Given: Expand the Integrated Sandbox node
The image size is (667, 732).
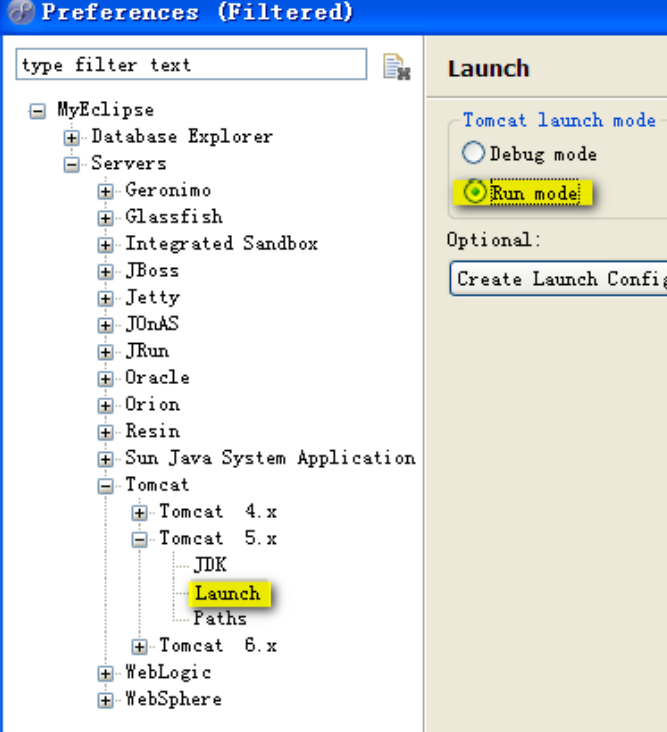Looking at the screenshot, I should click(105, 245).
